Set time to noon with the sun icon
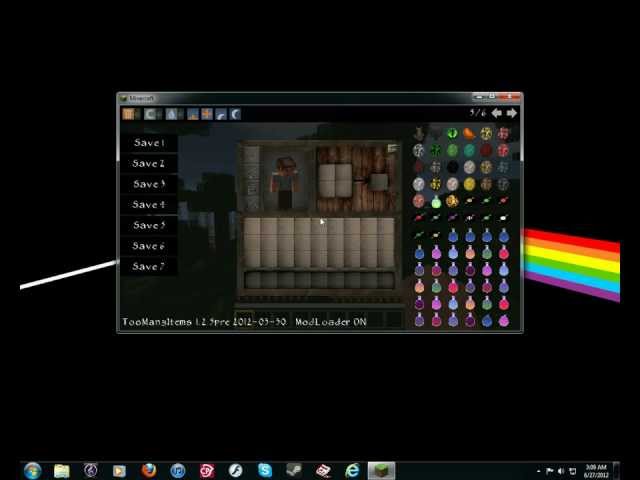This screenshot has width=640, height=480. [207, 114]
